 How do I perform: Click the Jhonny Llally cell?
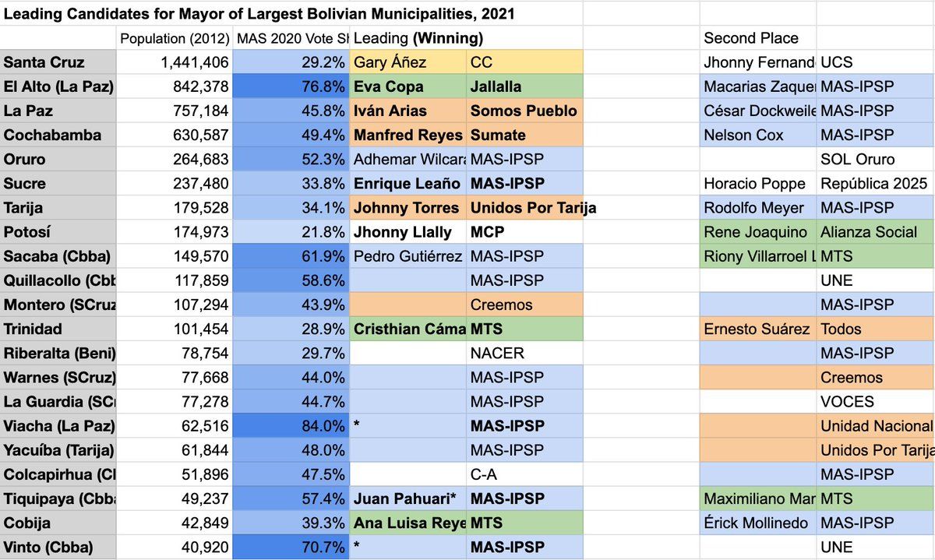pyautogui.click(x=408, y=232)
